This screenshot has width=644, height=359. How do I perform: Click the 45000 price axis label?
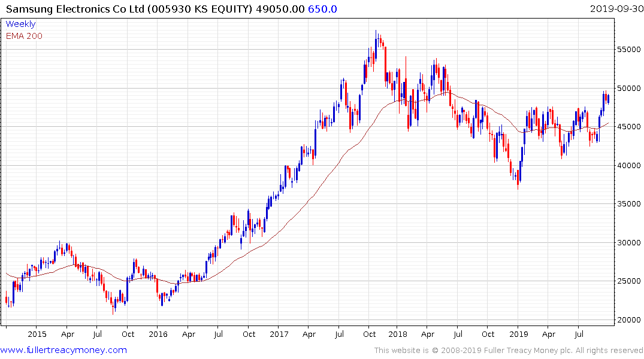click(628, 127)
